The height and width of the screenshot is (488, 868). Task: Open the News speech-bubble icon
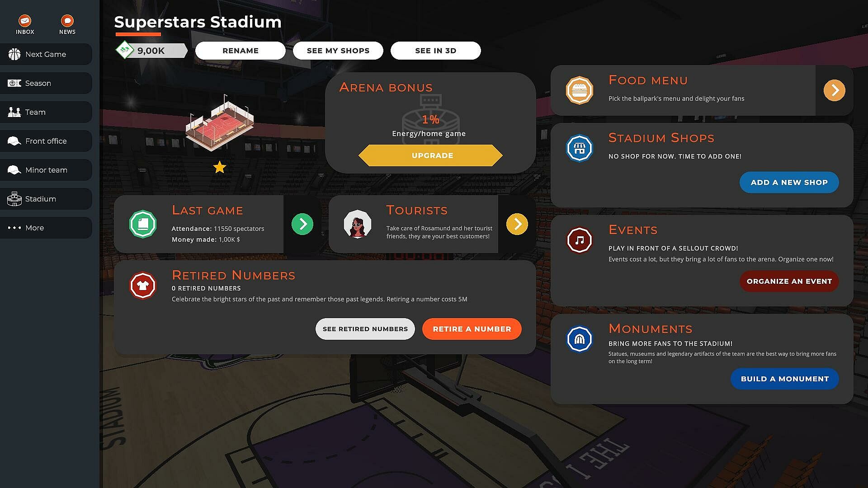[x=67, y=21]
